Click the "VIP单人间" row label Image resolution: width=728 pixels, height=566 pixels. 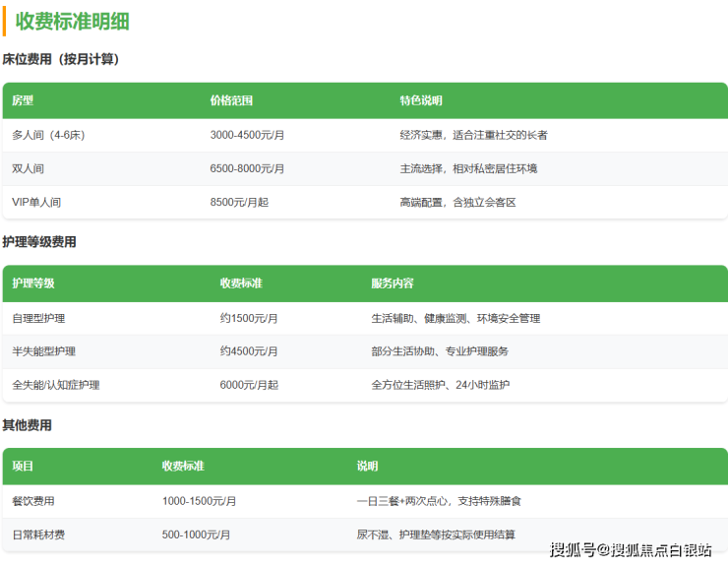click(36, 202)
